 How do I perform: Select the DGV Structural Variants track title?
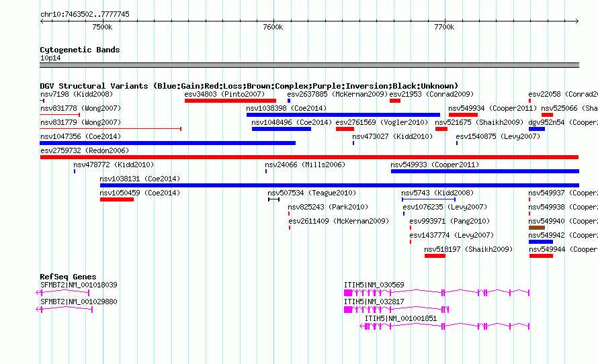tap(249, 86)
